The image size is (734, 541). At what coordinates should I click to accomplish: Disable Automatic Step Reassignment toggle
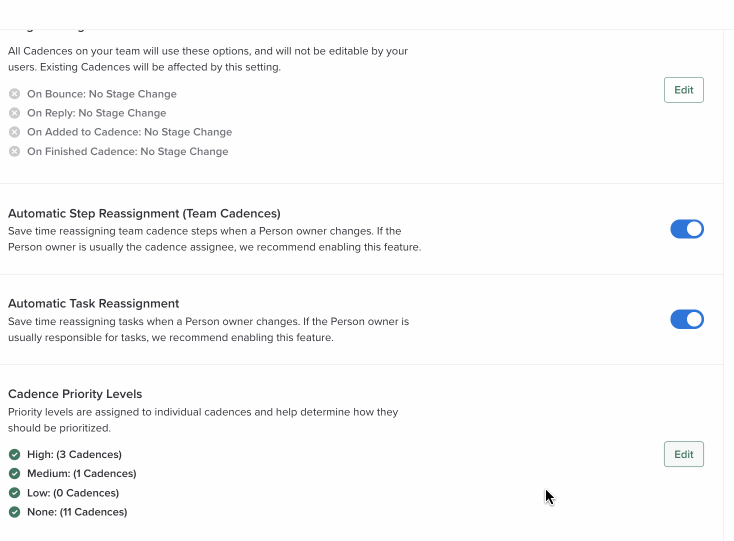click(x=686, y=229)
